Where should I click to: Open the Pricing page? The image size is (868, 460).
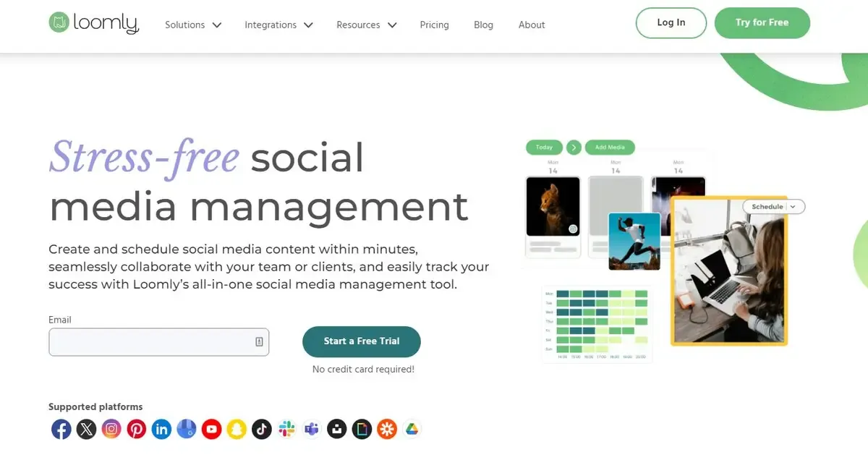pyautogui.click(x=434, y=25)
